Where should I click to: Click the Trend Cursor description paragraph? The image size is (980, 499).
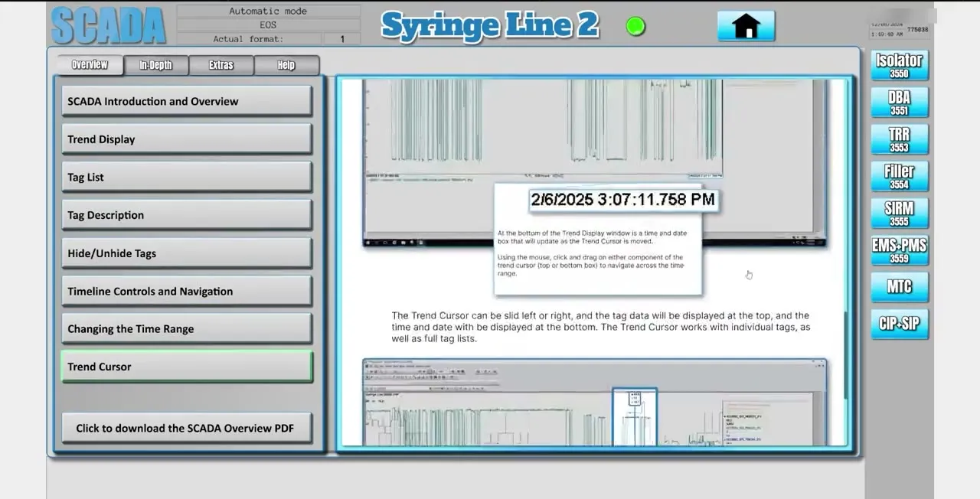pyautogui.click(x=600, y=327)
